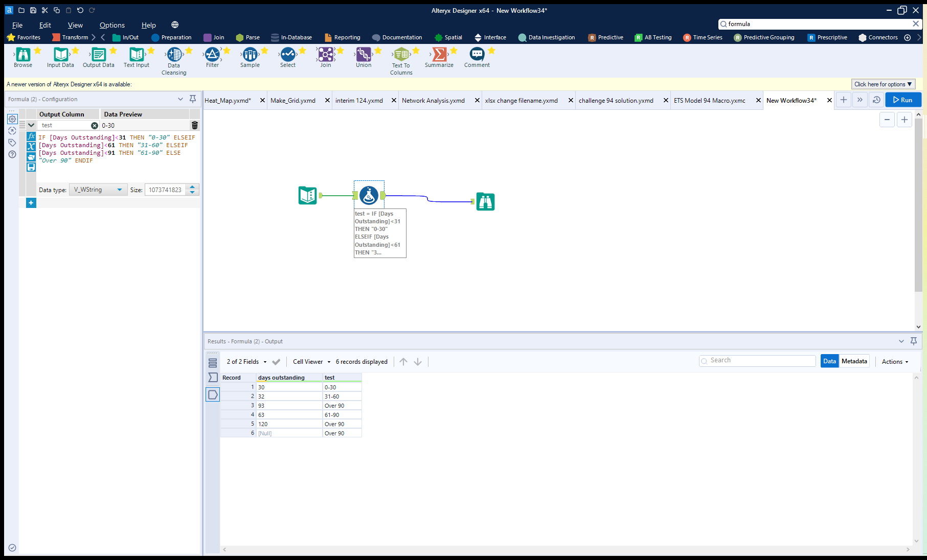Viewport: 927px width, 560px height.
Task: Add a new expression with plus button
Action: coord(31,203)
